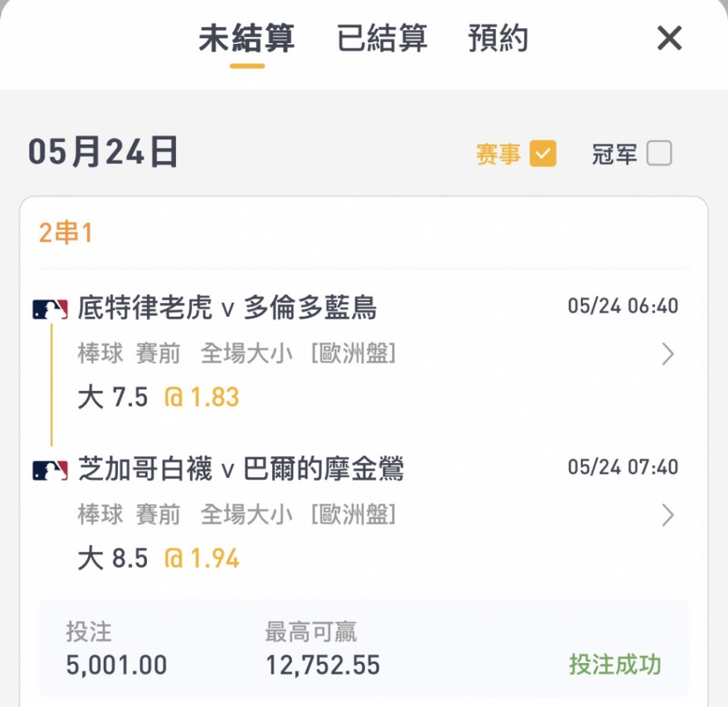This screenshot has height=707, width=728.
Task: Click the 赛事 filter label
Action: (498, 153)
